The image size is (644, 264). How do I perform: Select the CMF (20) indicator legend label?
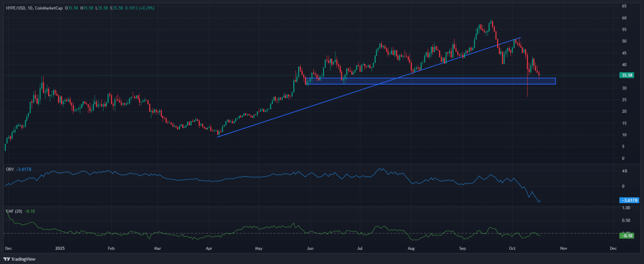coord(14,211)
